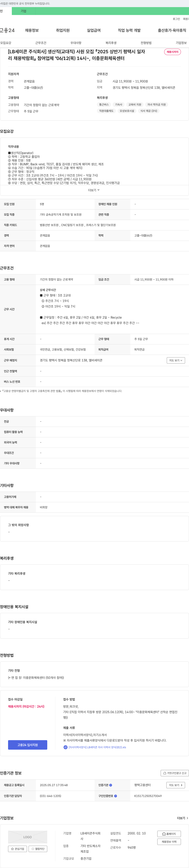
Task: Jump to the 복리후생 section tab
Action: tap(111, 43)
